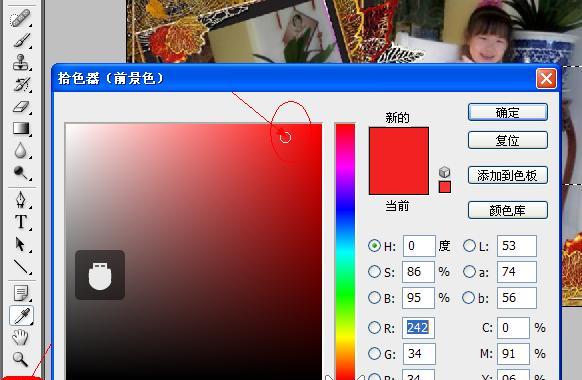Select the Line tool
The height and width of the screenshot is (380, 582).
pos(21,266)
